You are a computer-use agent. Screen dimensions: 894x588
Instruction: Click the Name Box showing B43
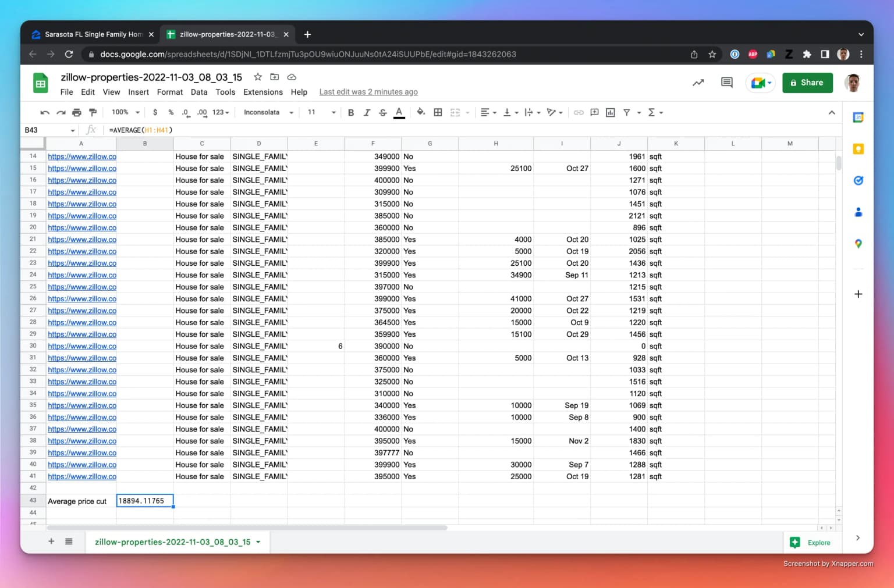(50, 130)
